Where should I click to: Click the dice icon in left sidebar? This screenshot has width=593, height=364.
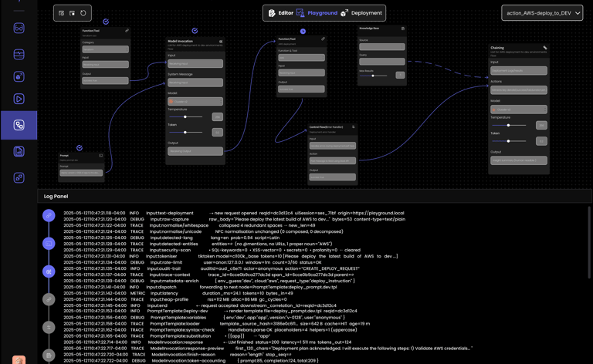tap(19, 76)
